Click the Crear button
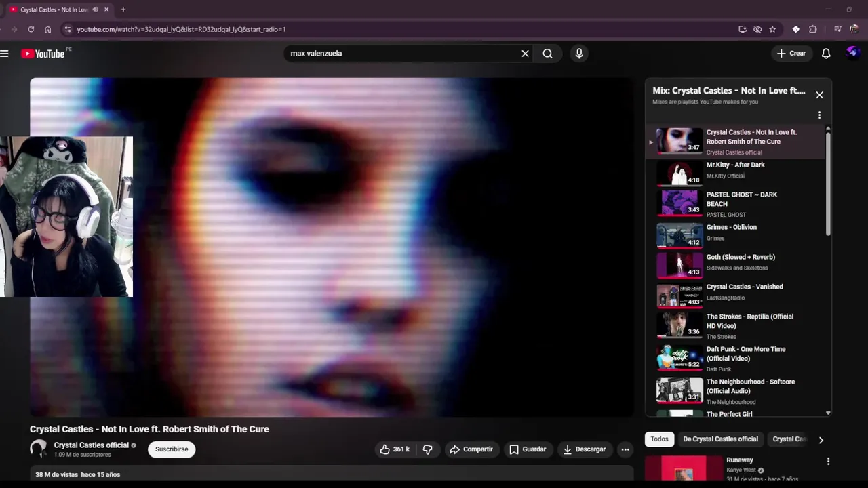This screenshot has height=488, width=868. (x=791, y=54)
